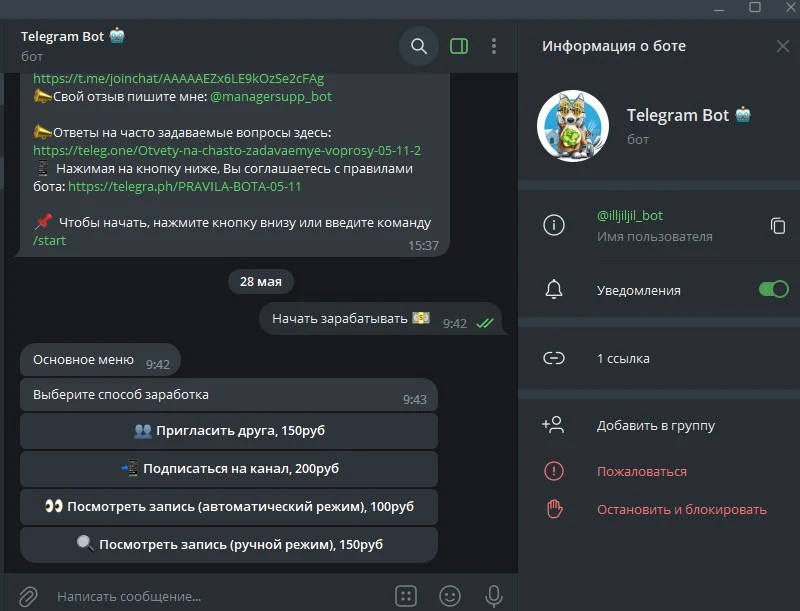This screenshot has width=800, height=611.
Task: Click Telegram Bot title in chat header
Action: point(62,37)
